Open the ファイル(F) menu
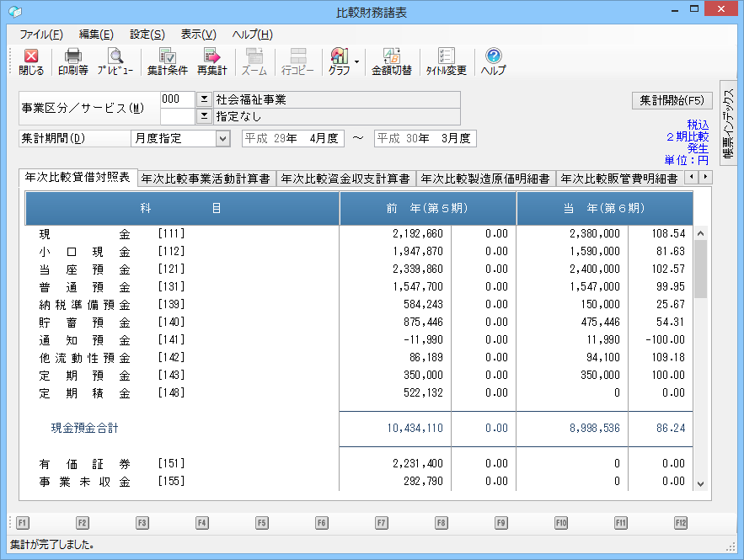The height and width of the screenshot is (560, 744). [x=40, y=35]
